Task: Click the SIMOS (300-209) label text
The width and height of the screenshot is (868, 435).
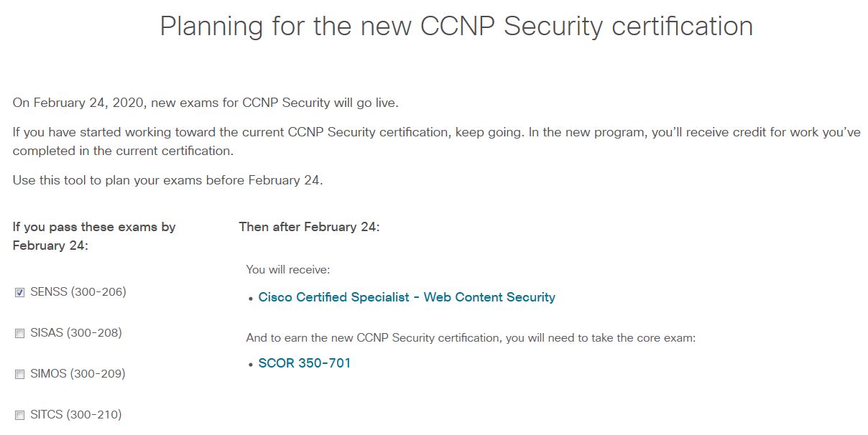Action: pyautogui.click(x=78, y=374)
